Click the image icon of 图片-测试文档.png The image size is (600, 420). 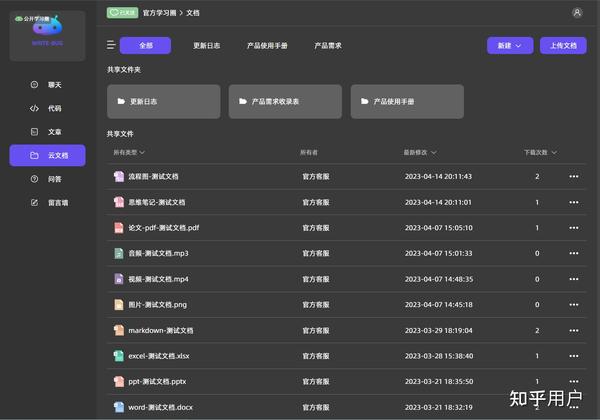point(119,304)
